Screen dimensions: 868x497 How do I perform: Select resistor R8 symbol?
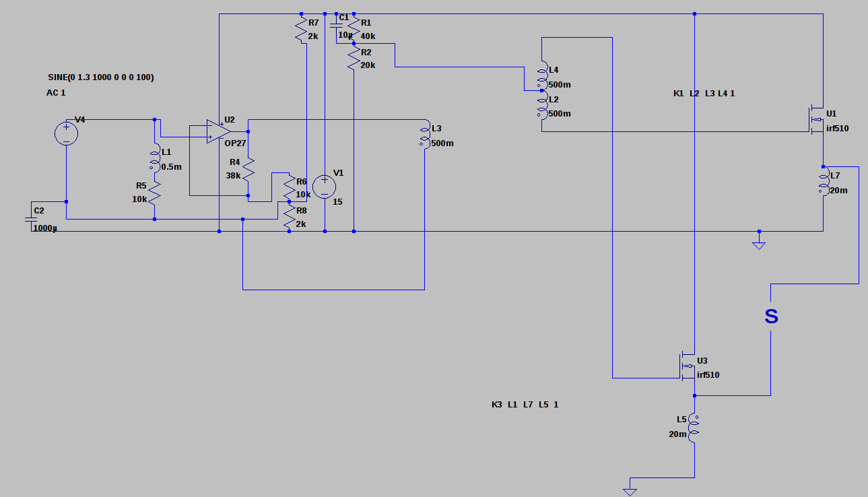290,217
